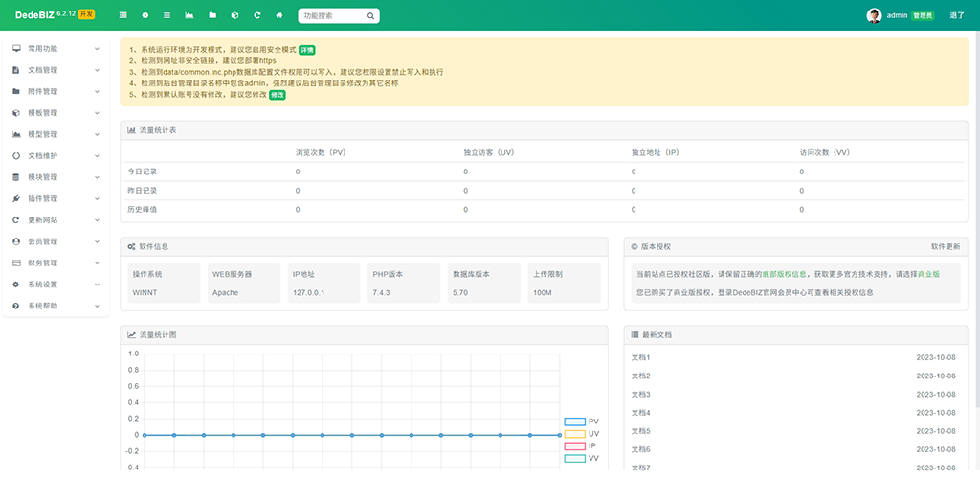Focus the 功能搜索 search field
The image size is (980, 479).
[x=328, y=16]
